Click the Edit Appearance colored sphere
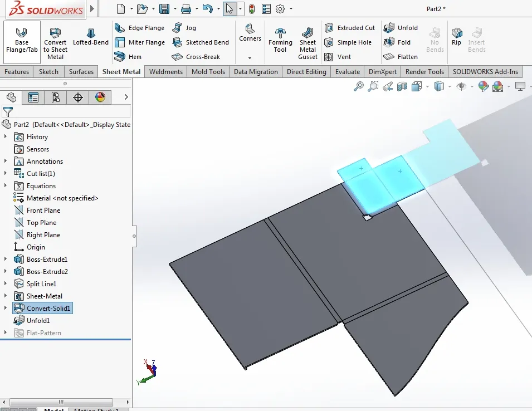The image size is (532, 411). click(x=483, y=86)
